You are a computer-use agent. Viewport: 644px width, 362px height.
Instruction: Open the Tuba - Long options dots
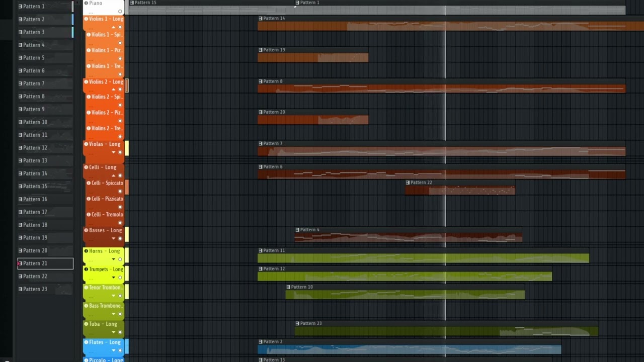point(91,333)
